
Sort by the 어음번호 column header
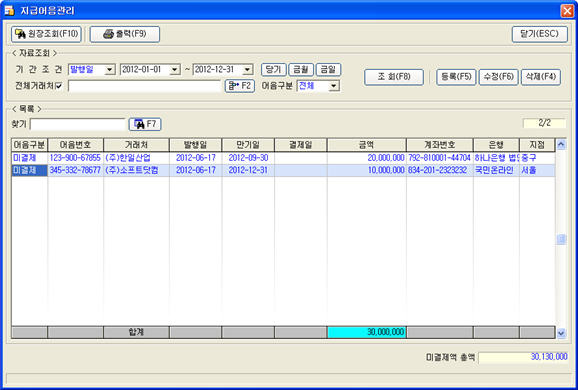pos(76,145)
